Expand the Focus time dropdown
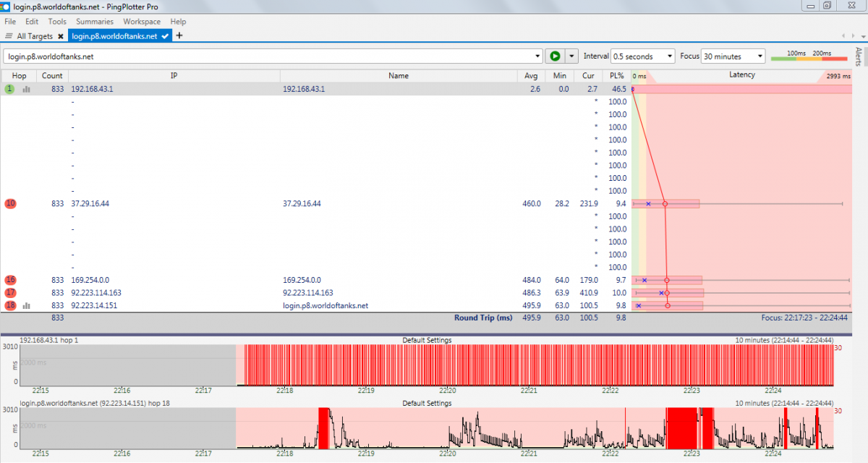The image size is (868, 463). tap(759, 56)
